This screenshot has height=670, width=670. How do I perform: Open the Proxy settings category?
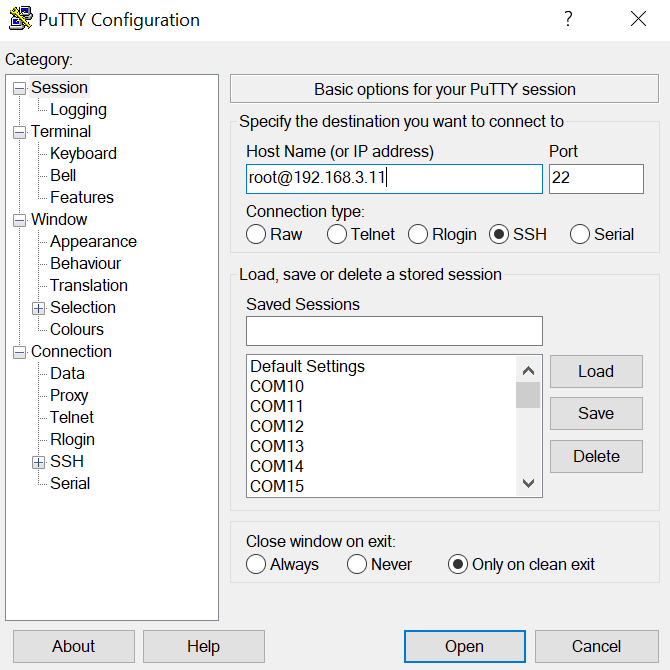[69, 395]
